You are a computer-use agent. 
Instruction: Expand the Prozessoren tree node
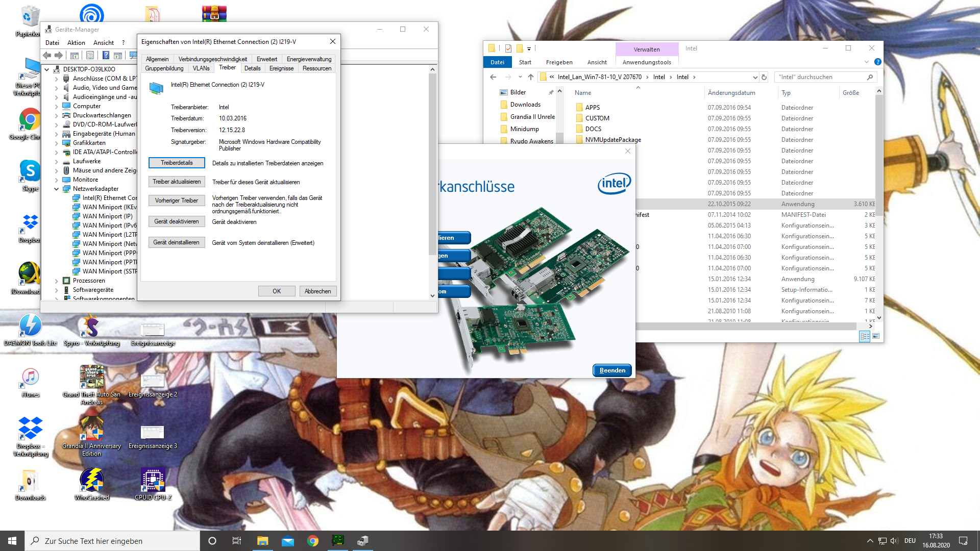click(56, 281)
